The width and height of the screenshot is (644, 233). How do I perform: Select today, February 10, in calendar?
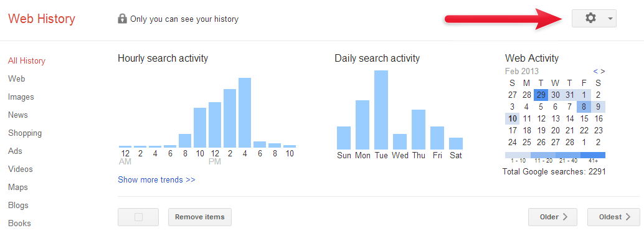(x=512, y=119)
